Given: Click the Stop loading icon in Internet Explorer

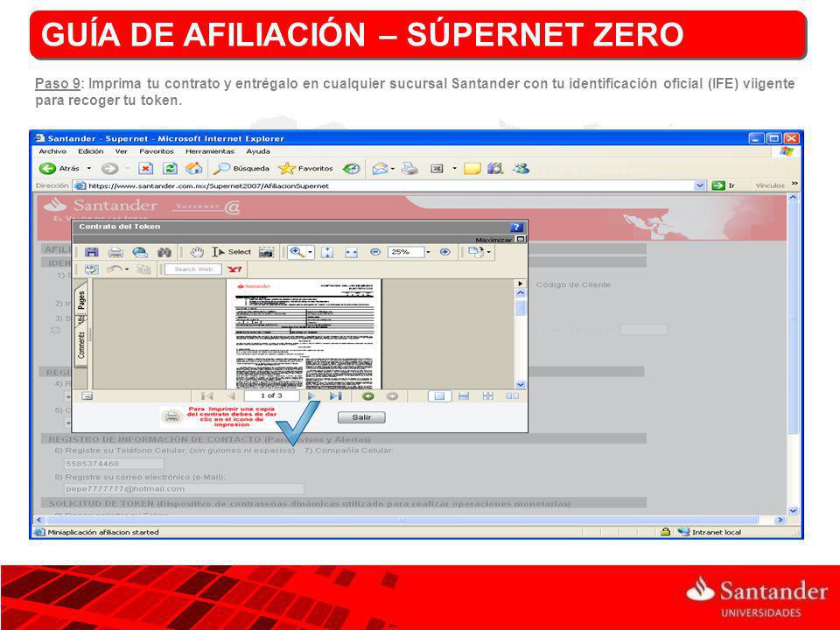Looking at the screenshot, I should [x=146, y=169].
